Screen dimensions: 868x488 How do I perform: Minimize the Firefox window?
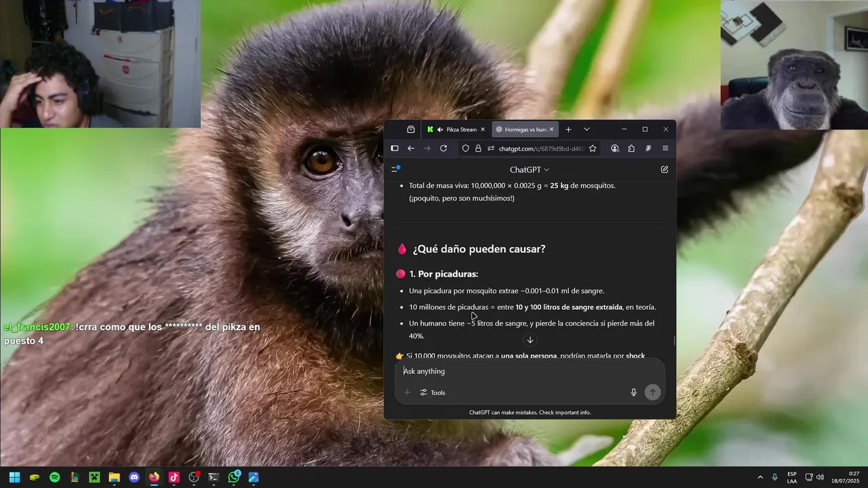pos(625,129)
